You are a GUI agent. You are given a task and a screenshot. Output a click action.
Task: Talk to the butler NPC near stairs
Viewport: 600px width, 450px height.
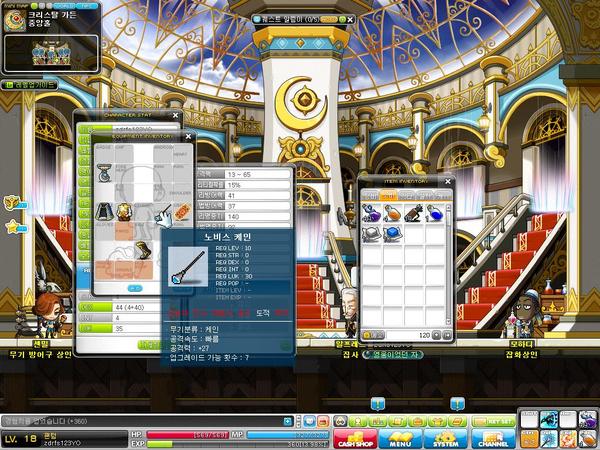click(349, 311)
